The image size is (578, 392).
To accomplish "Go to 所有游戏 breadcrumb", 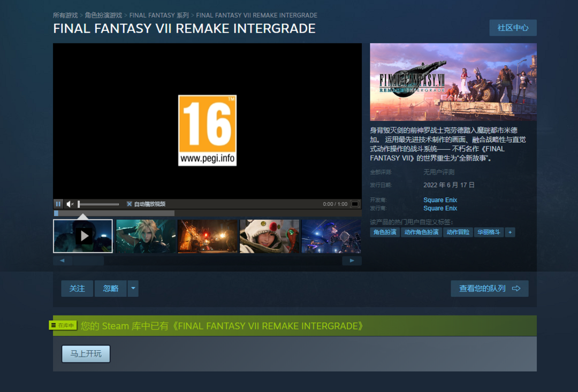I will (65, 15).
